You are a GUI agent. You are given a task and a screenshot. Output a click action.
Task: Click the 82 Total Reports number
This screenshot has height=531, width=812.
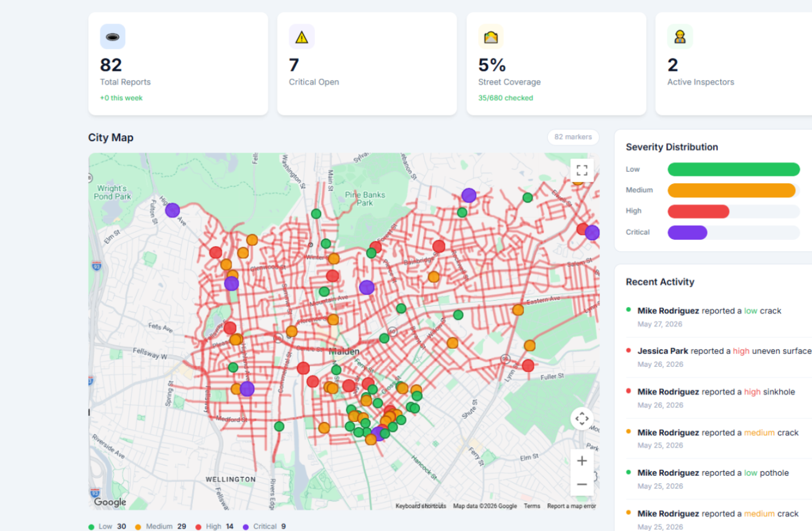click(111, 65)
